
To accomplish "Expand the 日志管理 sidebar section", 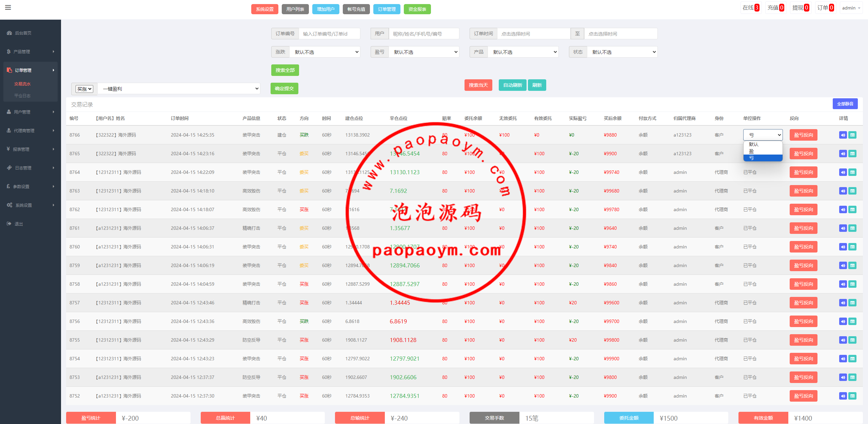I will click(x=31, y=168).
